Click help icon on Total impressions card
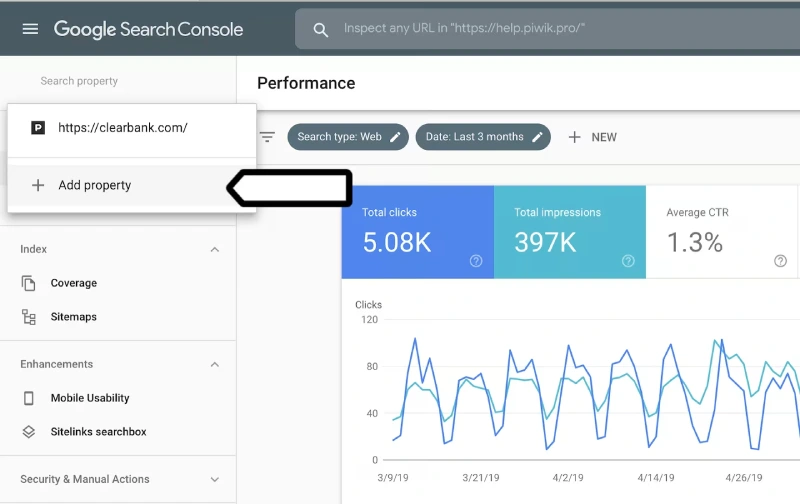Viewport: 800px width, 504px height. (x=628, y=261)
